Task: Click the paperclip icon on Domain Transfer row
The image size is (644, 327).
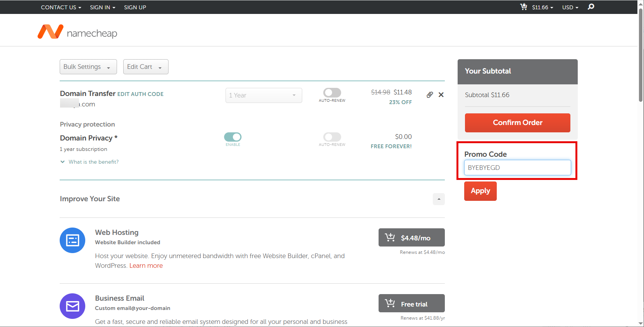Action: click(x=430, y=95)
